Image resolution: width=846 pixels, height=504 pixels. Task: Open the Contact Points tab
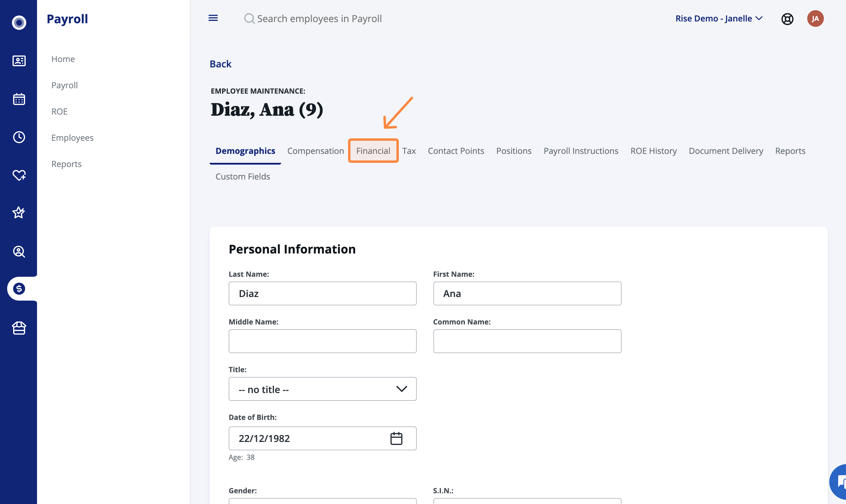456,151
